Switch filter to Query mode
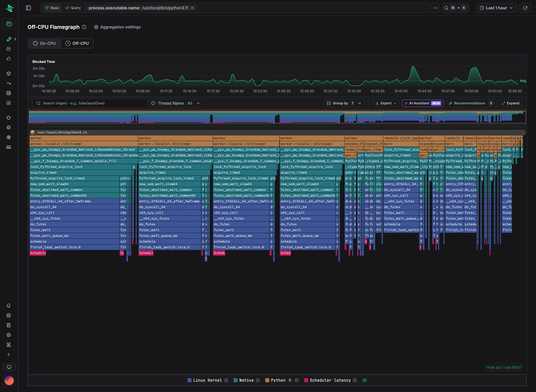Image resolution: width=536 pixels, height=392 pixels. point(73,8)
